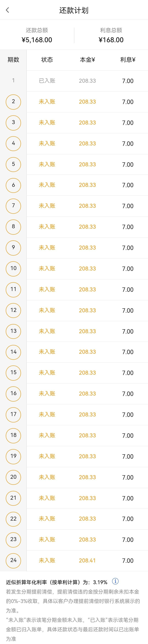Tap the total interest ¥168.00 amount

[x=111, y=40]
